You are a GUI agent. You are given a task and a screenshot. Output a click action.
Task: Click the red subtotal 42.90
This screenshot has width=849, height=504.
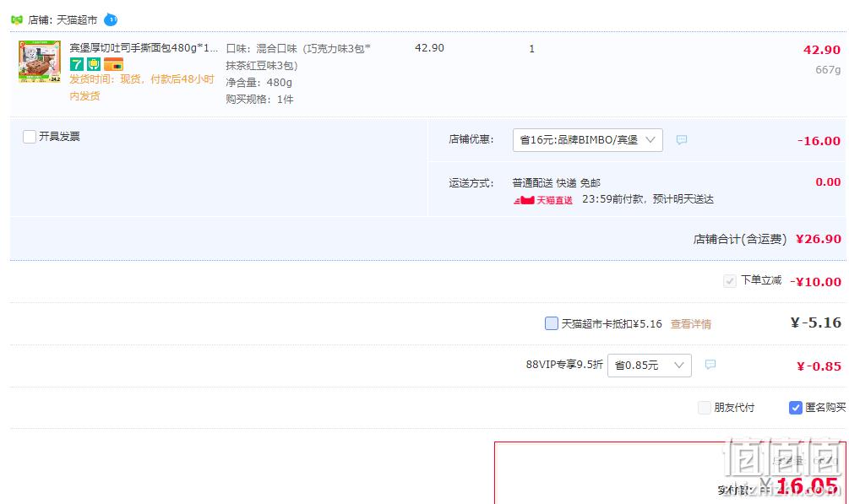click(x=821, y=50)
